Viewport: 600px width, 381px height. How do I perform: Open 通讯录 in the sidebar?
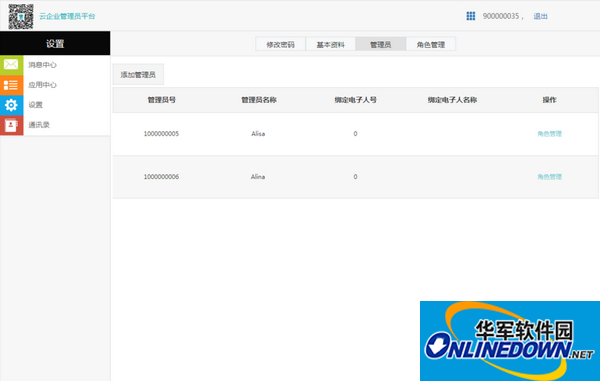click(x=39, y=125)
